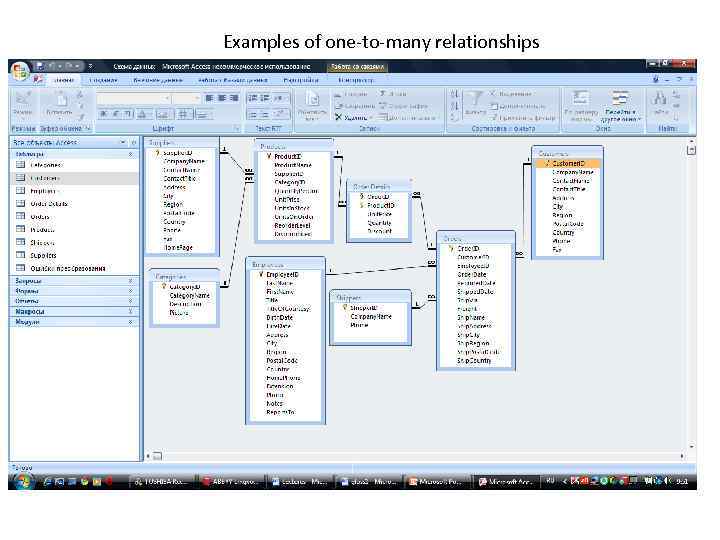This screenshot has width=720, height=540.
Task: Switch to the Внешние данные ribbon tab
Action: [x=158, y=80]
